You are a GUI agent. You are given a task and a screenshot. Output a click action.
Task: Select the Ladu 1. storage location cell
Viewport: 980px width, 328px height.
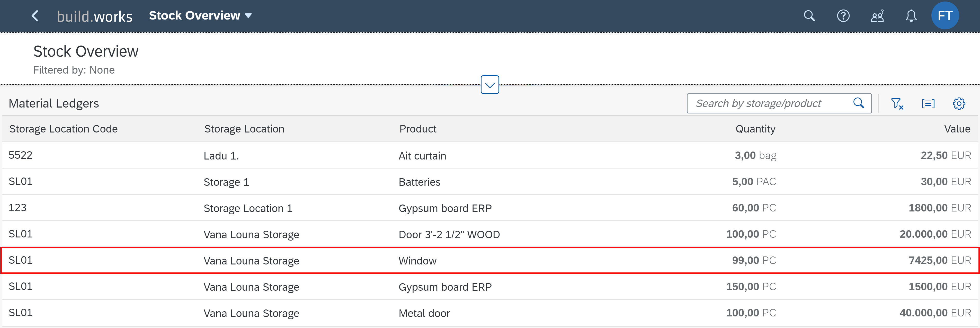coord(221,156)
